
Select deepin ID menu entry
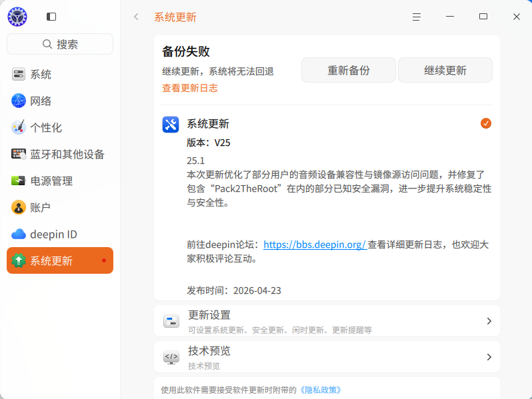click(x=60, y=234)
